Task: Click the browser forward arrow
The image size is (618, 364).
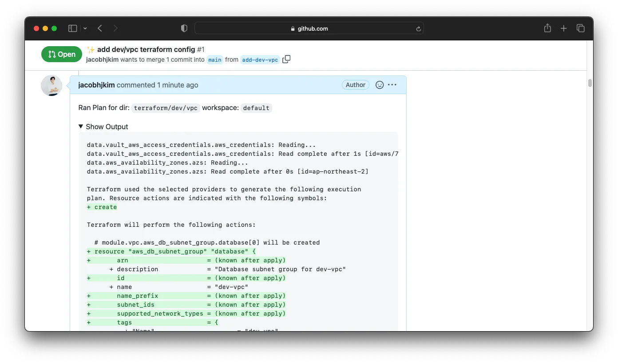Action: point(115,28)
